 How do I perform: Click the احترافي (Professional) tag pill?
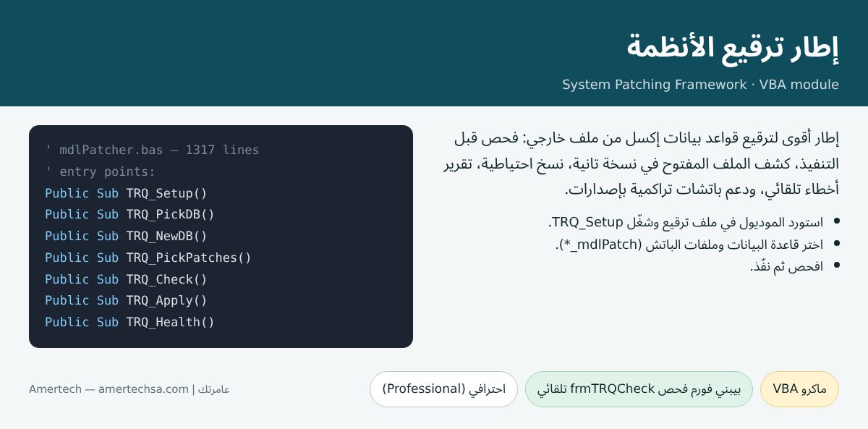click(x=443, y=389)
